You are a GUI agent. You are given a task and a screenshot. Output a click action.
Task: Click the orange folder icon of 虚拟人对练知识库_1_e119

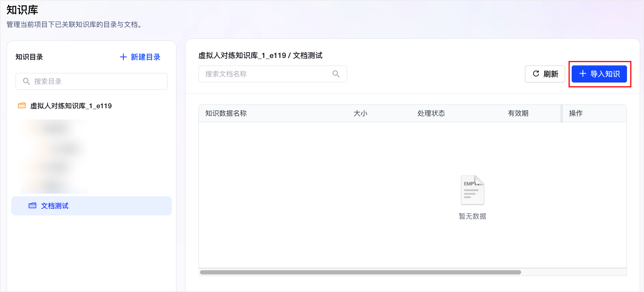point(22,106)
